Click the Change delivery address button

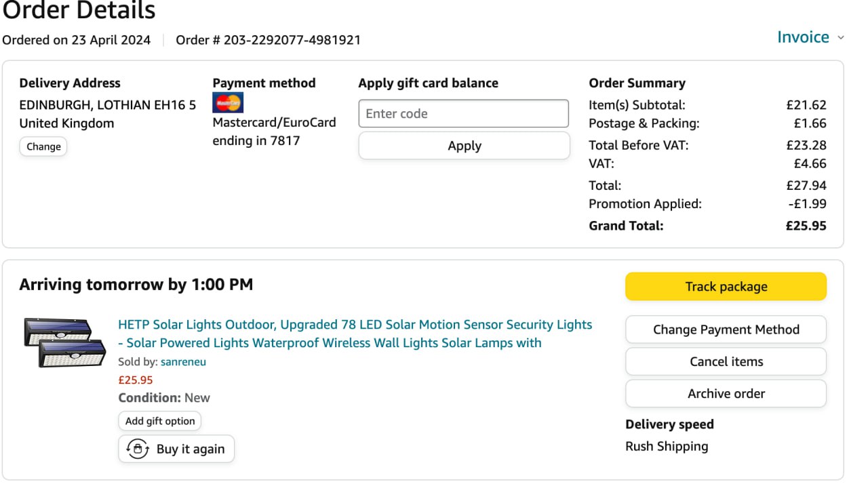click(43, 146)
